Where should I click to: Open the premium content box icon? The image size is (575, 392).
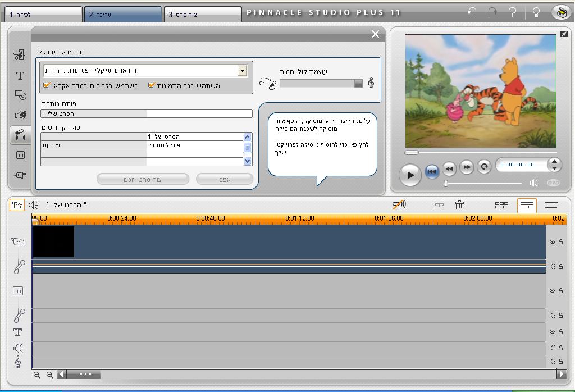coord(561,12)
